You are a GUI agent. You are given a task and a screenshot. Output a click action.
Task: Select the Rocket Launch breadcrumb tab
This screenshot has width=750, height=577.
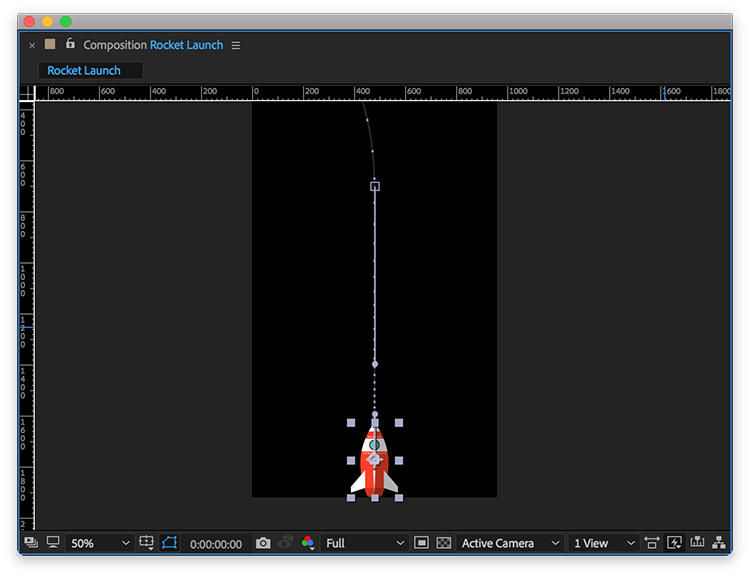point(84,71)
